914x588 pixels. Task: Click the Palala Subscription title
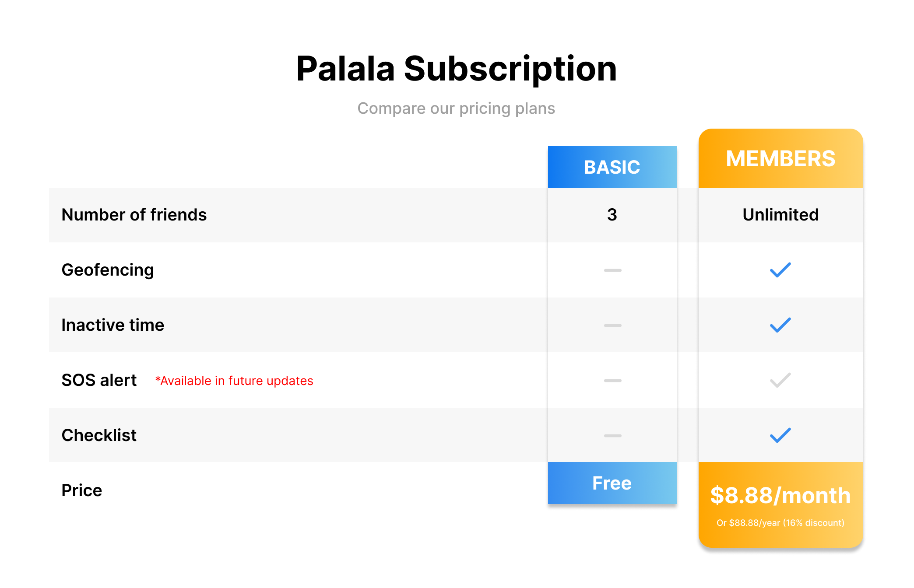[x=457, y=69]
